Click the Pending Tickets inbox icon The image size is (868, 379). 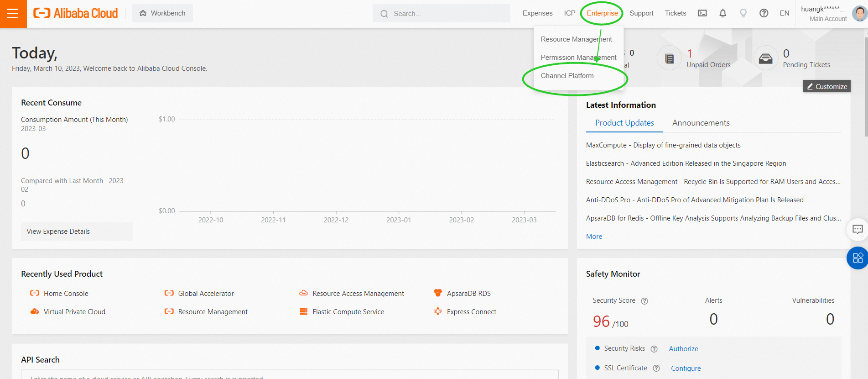pyautogui.click(x=766, y=58)
